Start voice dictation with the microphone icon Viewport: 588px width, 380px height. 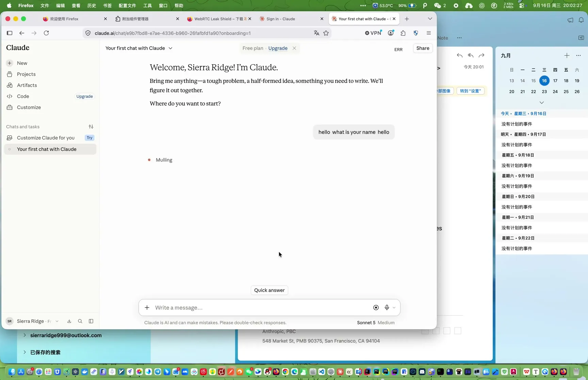pyautogui.click(x=387, y=308)
